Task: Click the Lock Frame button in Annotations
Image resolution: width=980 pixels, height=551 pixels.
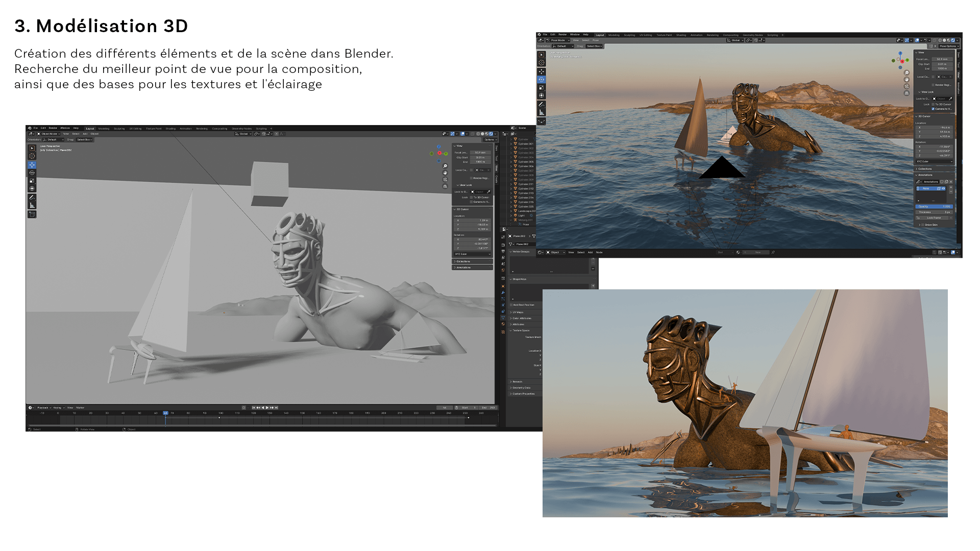Action: [x=934, y=218]
